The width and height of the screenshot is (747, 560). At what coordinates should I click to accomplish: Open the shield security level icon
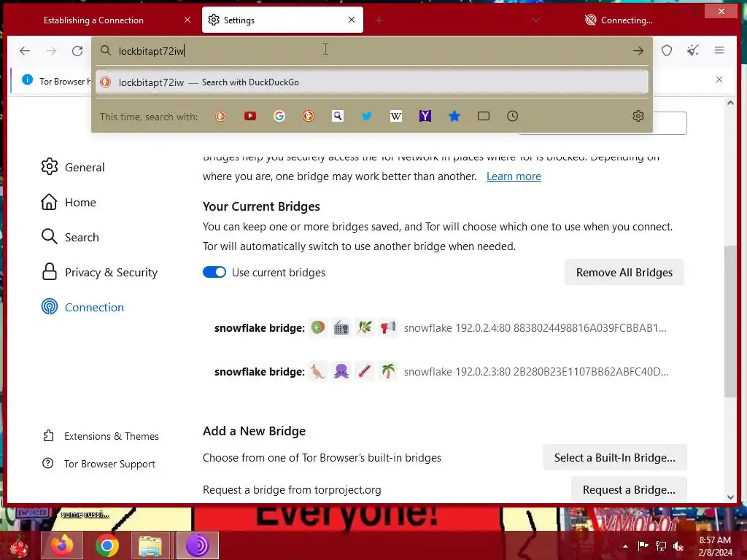(667, 50)
